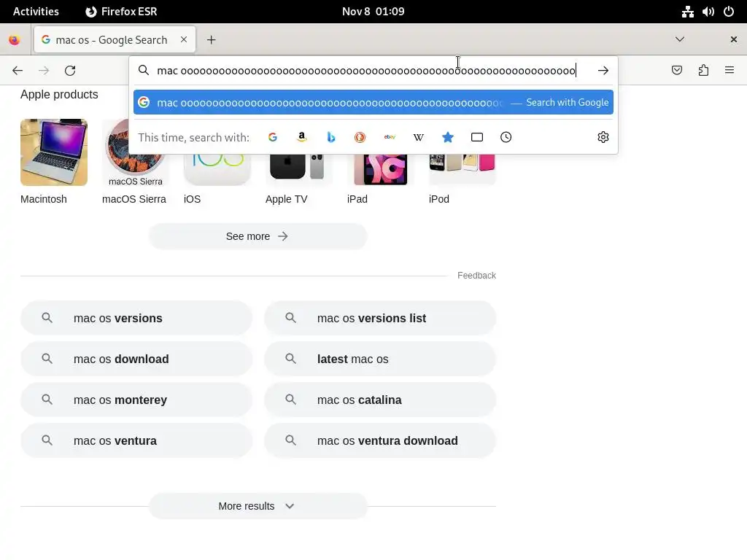Open the power menu icon
The height and width of the screenshot is (560, 747).
[729, 12]
